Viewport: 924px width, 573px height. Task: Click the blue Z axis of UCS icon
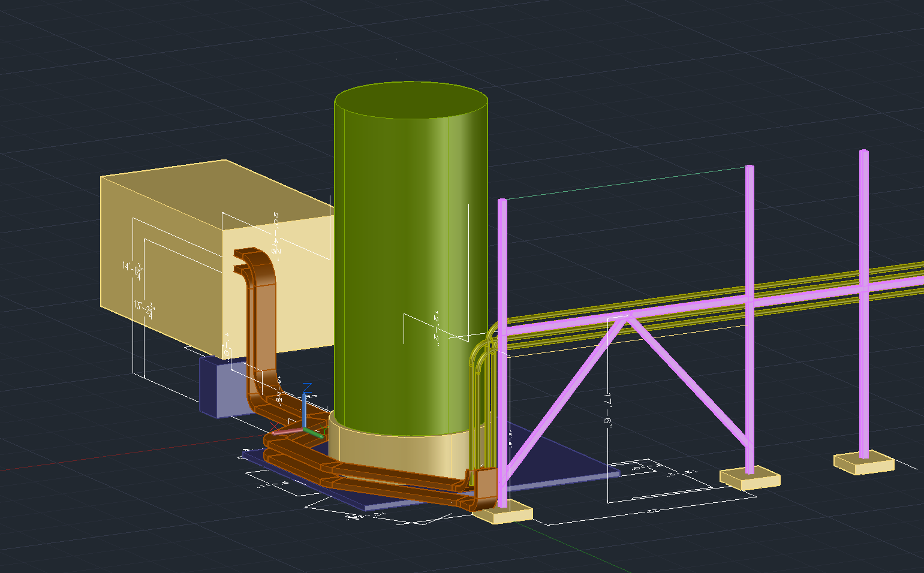coord(305,408)
